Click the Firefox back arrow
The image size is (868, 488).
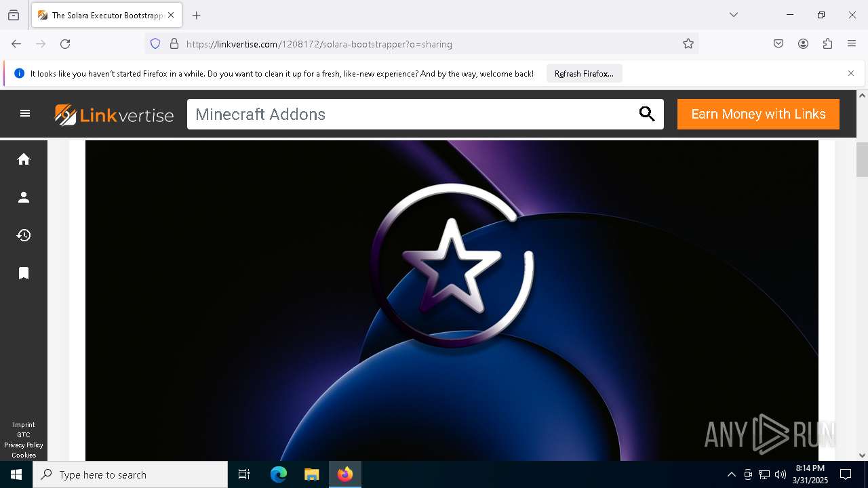point(16,44)
